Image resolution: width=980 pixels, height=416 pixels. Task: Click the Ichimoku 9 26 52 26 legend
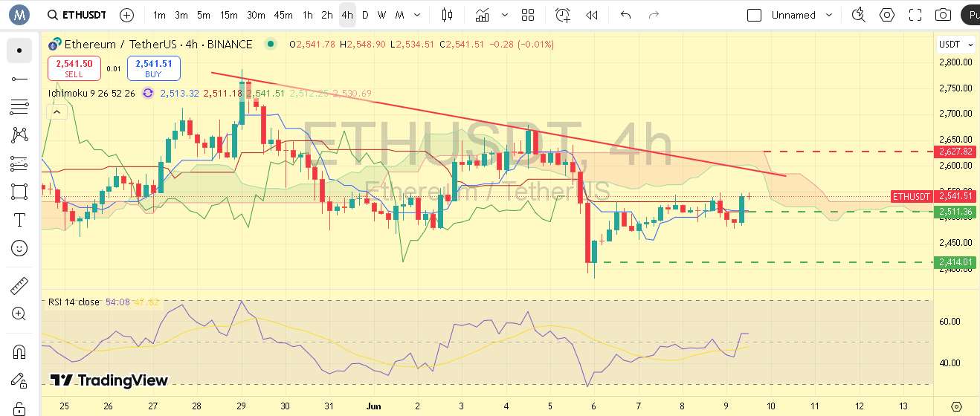(91, 93)
